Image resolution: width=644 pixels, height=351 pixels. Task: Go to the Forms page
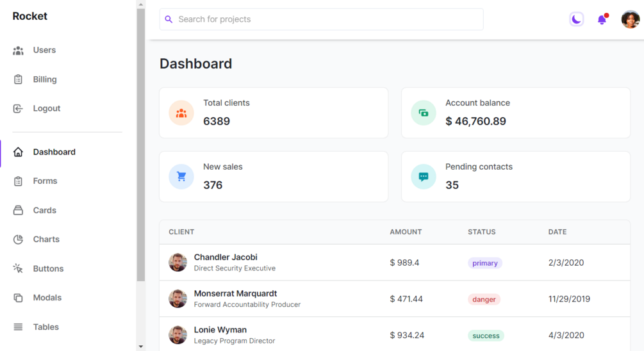click(45, 181)
